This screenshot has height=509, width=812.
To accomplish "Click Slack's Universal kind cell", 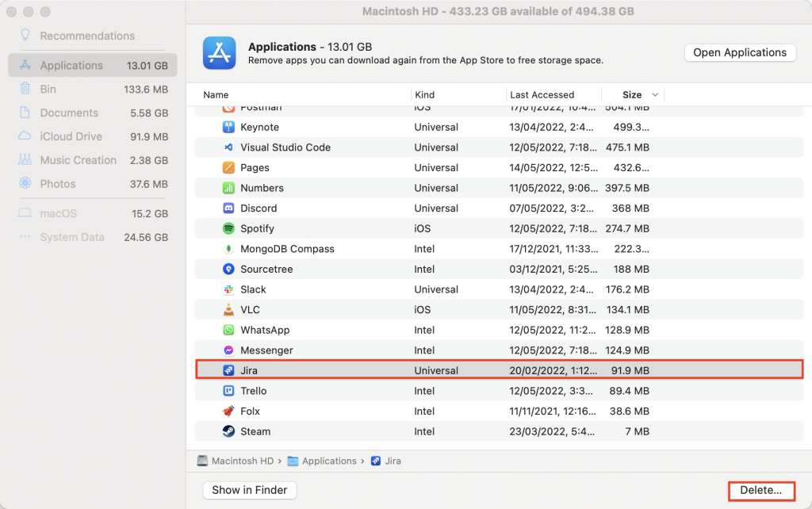I will [x=436, y=289].
